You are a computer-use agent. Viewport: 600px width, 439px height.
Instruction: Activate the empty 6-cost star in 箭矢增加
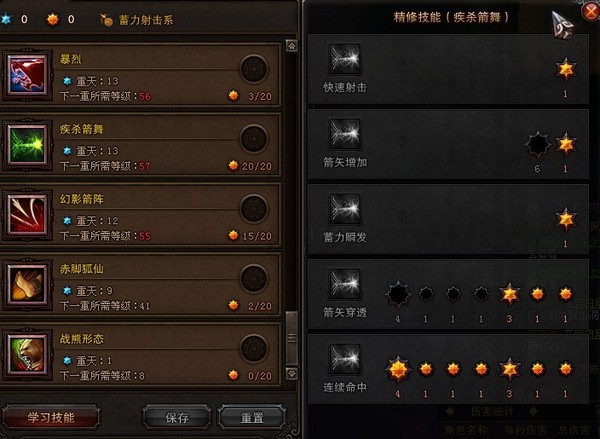tap(538, 145)
